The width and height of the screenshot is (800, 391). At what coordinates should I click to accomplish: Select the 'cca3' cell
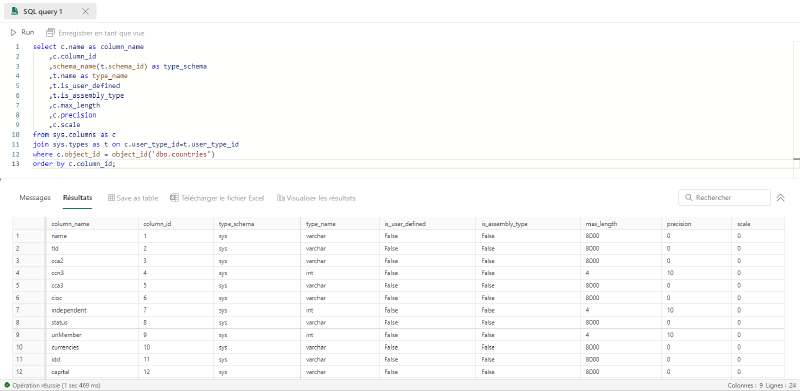coord(92,285)
